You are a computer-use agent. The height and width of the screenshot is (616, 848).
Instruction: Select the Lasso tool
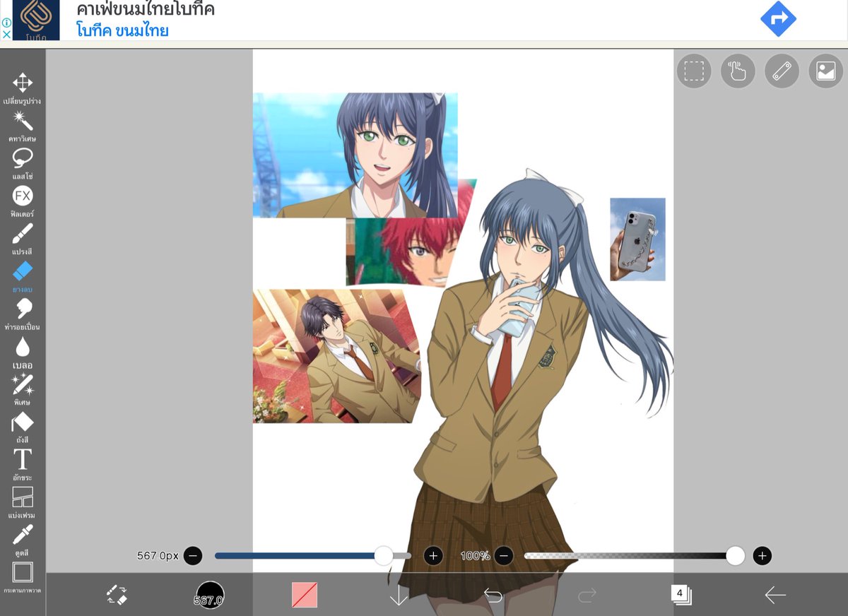pos(23,162)
